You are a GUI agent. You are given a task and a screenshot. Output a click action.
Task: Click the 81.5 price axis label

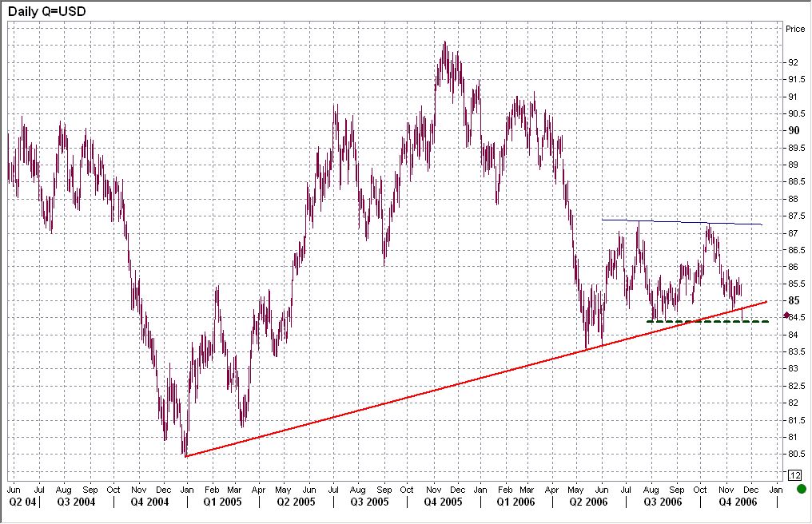click(x=797, y=420)
